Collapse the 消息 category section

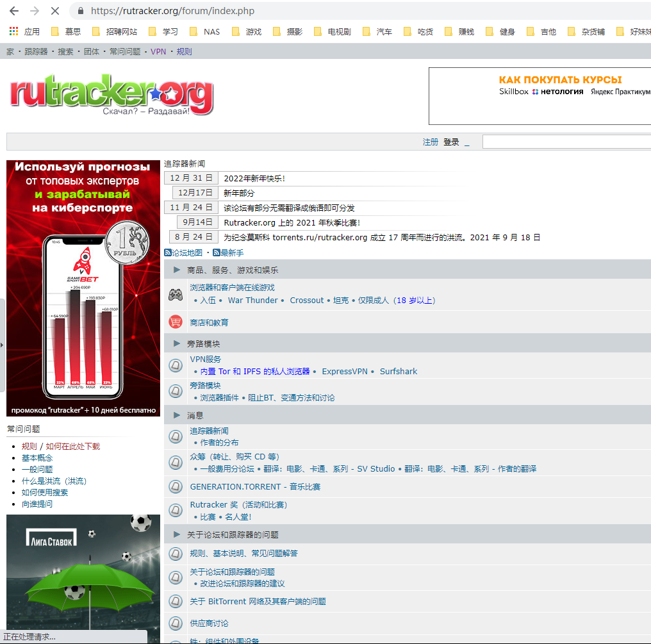click(x=177, y=415)
